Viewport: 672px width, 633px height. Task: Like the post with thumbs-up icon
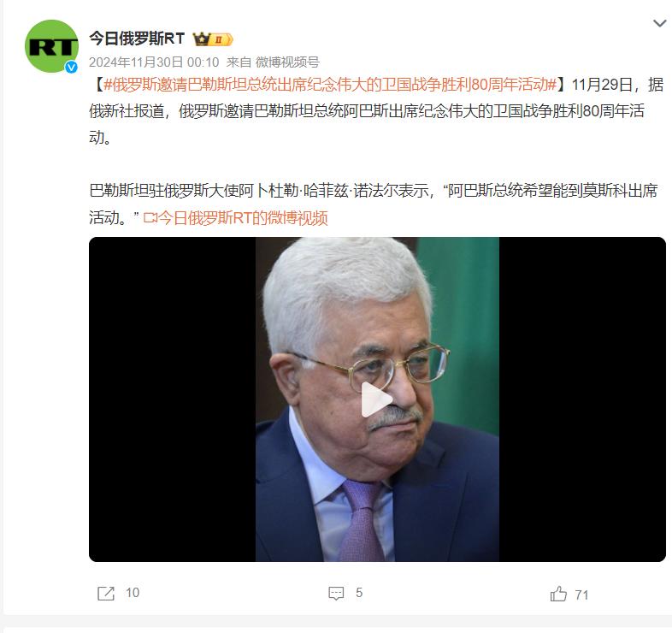coord(558,594)
